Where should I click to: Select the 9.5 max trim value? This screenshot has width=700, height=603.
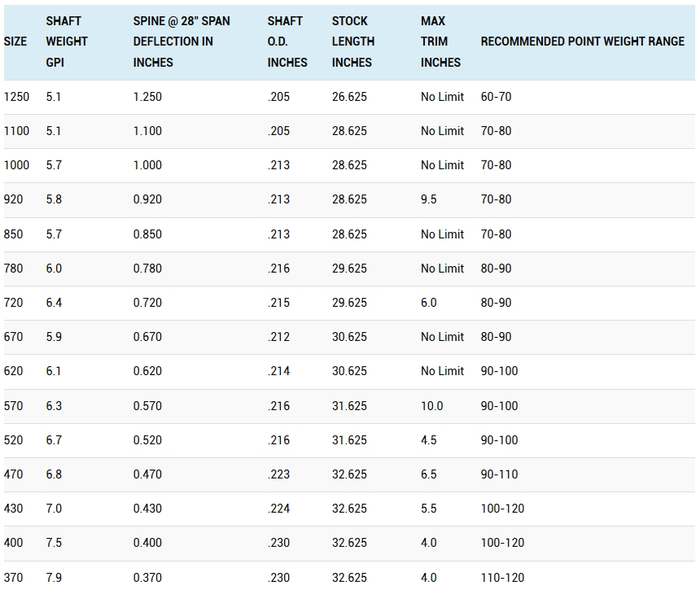pos(429,199)
